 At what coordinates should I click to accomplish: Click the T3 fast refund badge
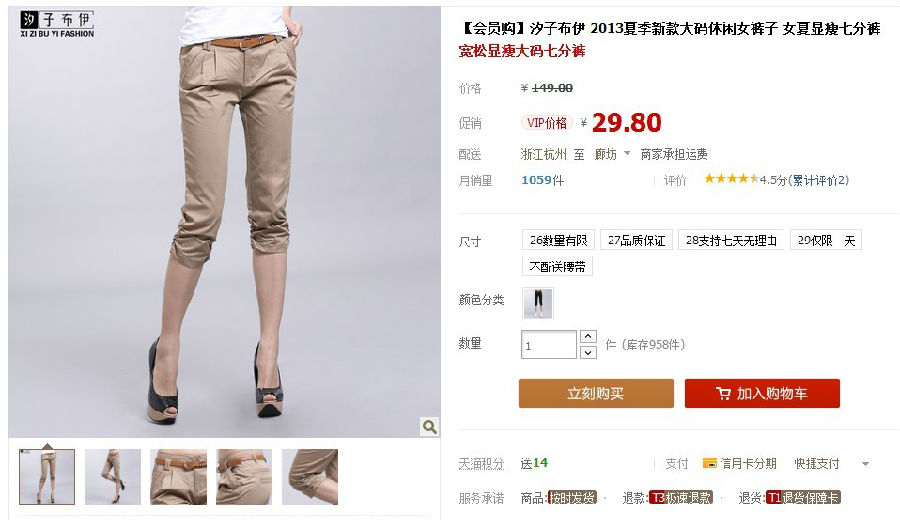pyautogui.click(x=681, y=498)
